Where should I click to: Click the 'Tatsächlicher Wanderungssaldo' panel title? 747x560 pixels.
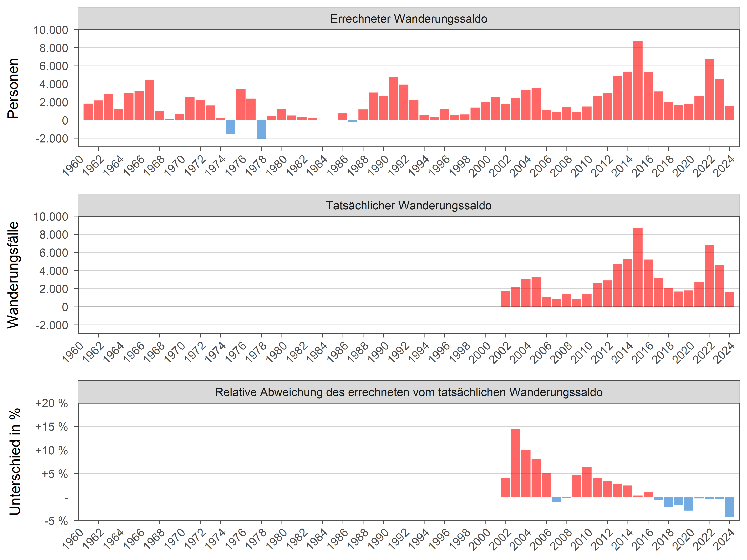click(408, 205)
